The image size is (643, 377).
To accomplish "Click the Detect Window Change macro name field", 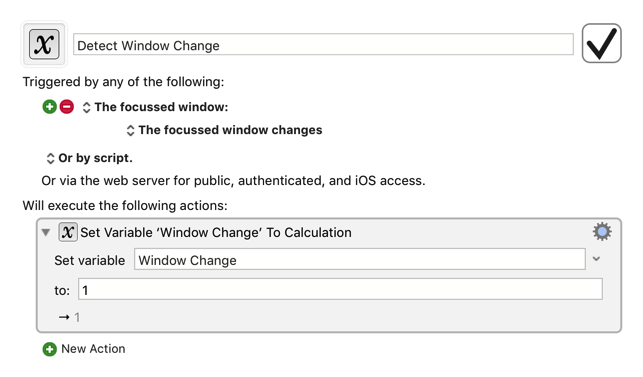I will [x=323, y=44].
